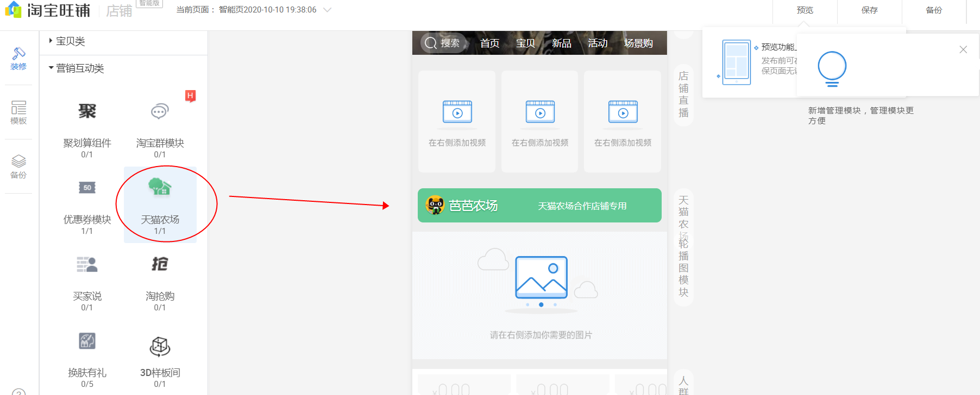
Task: Collapse the 营销互动类 category
Action: click(76, 68)
